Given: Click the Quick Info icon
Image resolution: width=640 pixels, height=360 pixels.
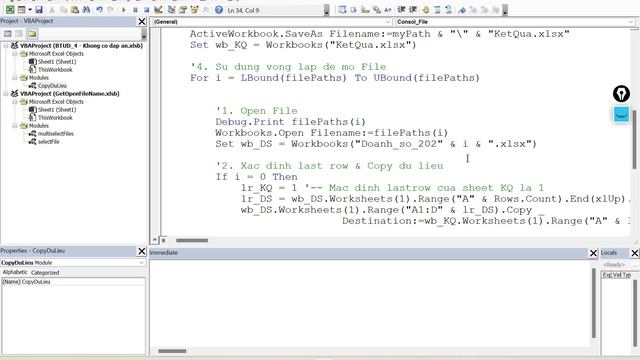Looking at the screenshot, I should point(365,10).
